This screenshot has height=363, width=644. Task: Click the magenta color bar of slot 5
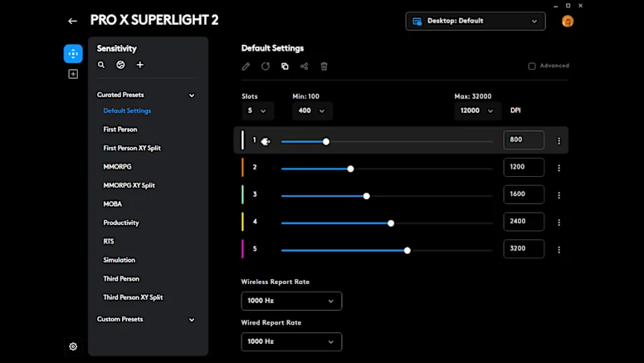[x=242, y=248]
